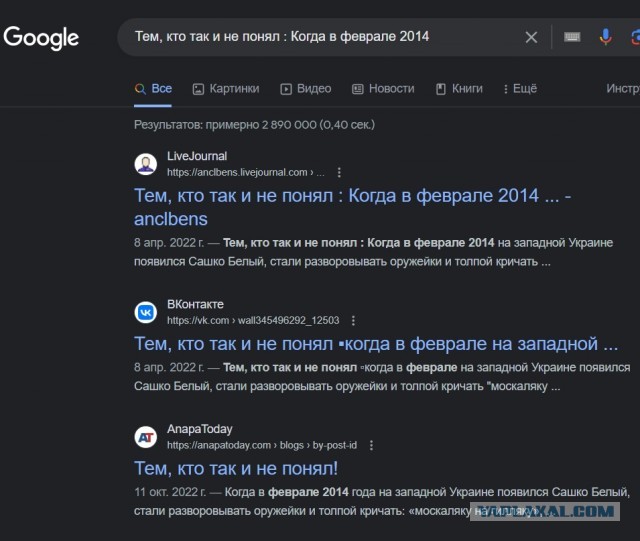Switch to the Картинки tab
Image resolution: width=640 pixels, height=541 pixels.
tap(226, 89)
